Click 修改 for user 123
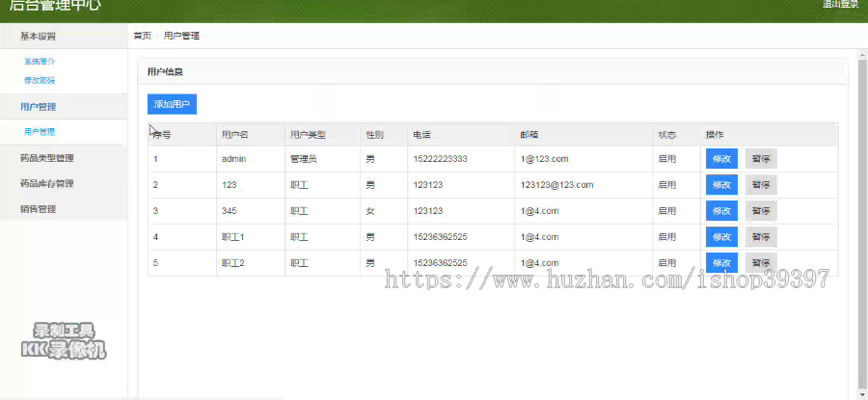 [721, 185]
